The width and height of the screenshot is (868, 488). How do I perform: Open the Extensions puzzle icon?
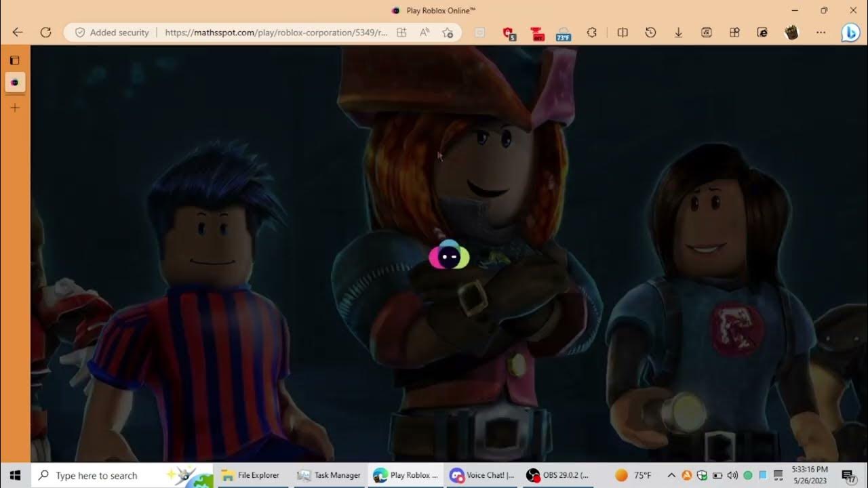point(592,32)
